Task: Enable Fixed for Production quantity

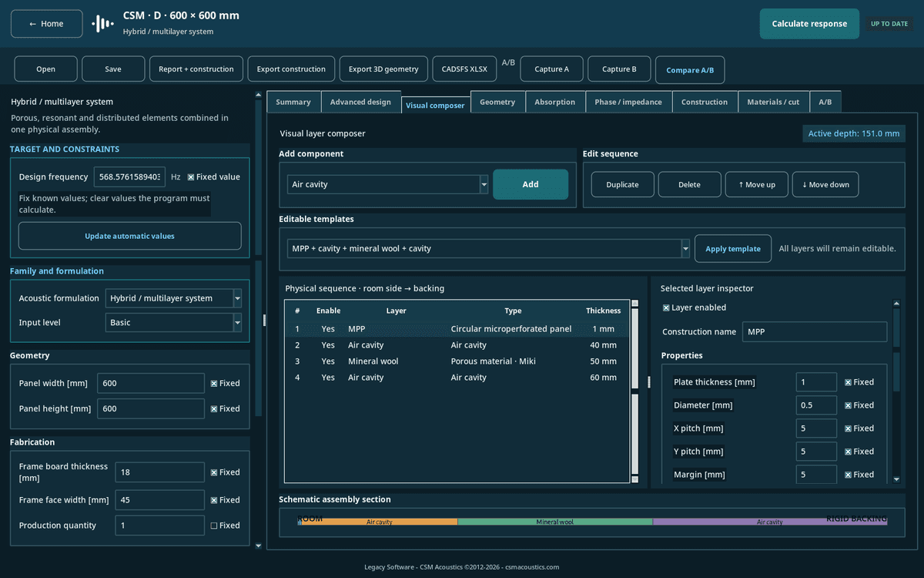Action: [214, 526]
